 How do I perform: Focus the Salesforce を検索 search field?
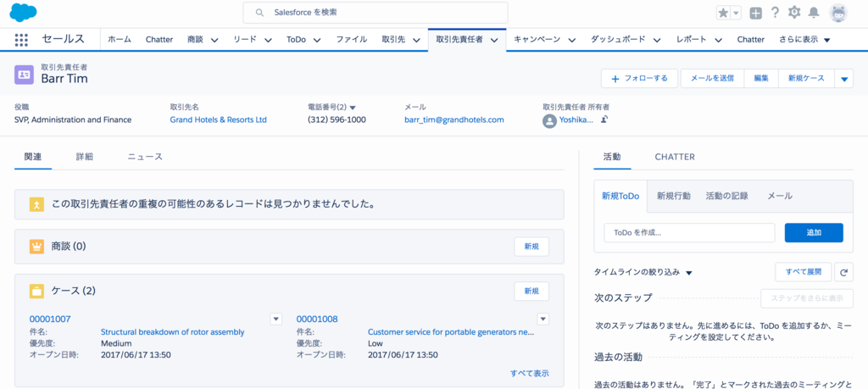(x=376, y=12)
